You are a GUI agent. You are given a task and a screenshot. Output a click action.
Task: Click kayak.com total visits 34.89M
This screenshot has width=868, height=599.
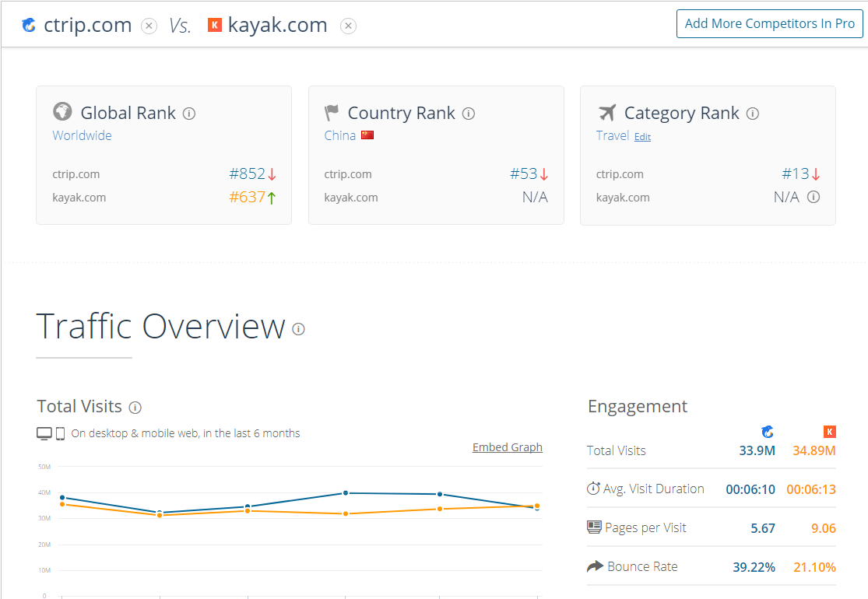pos(814,450)
